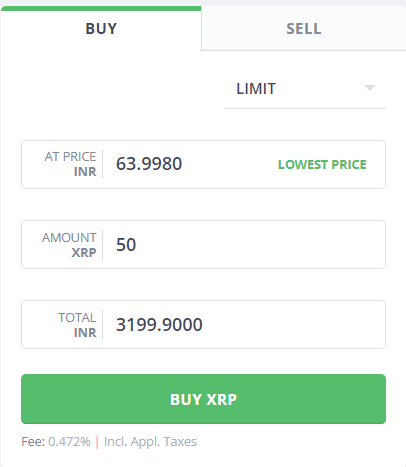Click the total value 3199.9000

coord(159,325)
